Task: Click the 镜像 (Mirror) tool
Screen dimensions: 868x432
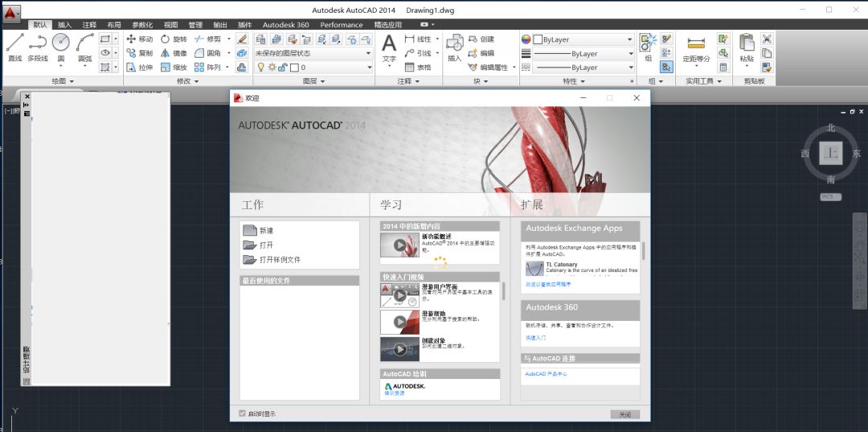Action: (x=174, y=53)
